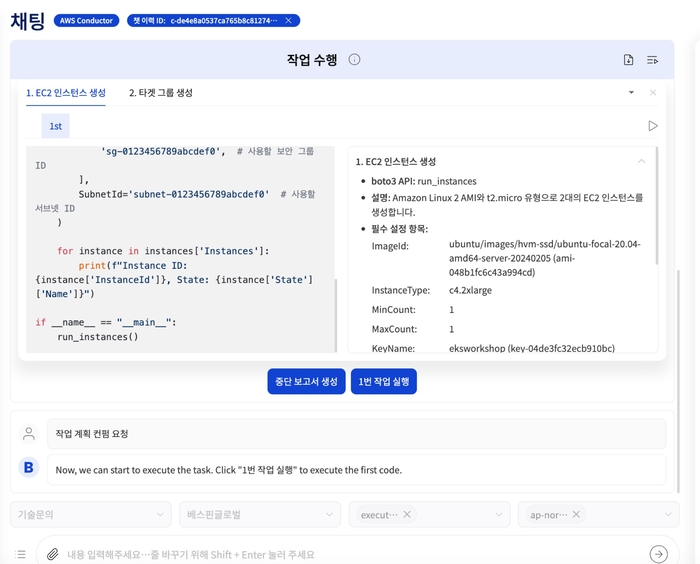Screen dimensions: 700x564
Task: Select the 1st code version tab
Action: pos(56,126)
